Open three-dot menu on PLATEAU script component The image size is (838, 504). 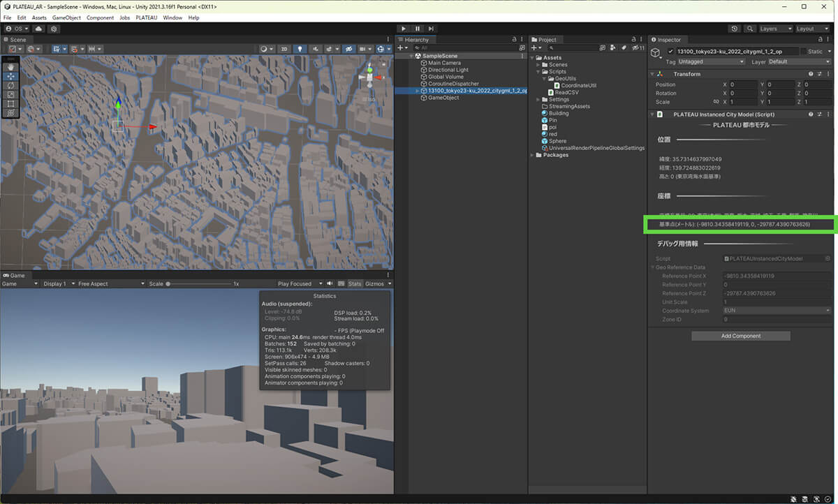coord(828,114)
